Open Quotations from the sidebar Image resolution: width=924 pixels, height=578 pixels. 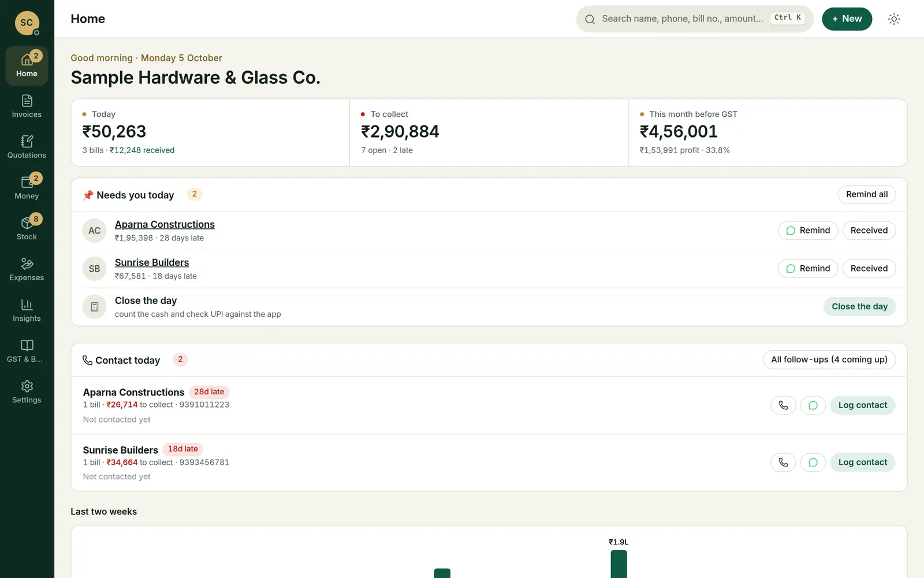click(27, 147)
